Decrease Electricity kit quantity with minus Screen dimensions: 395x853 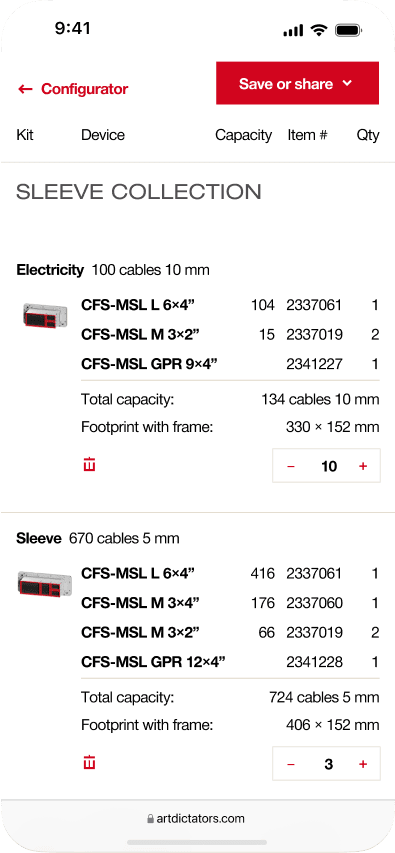click(x=291, y=466)
